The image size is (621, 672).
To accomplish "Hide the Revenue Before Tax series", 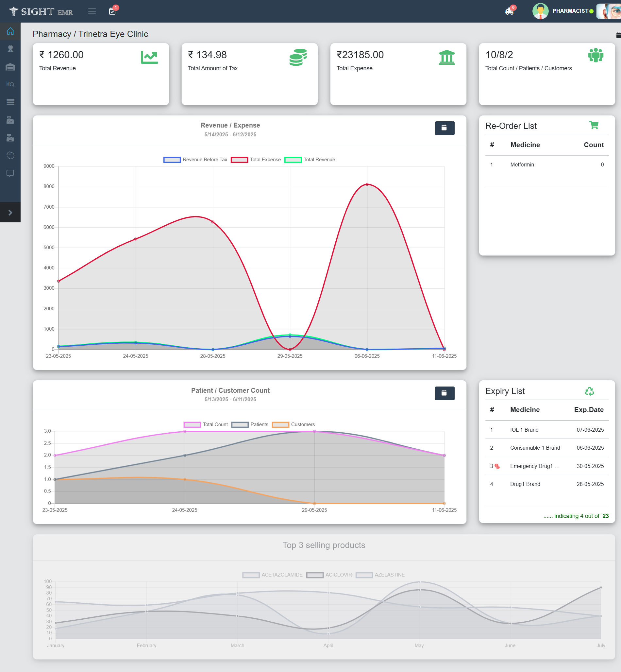I will [x=172, y=160].
